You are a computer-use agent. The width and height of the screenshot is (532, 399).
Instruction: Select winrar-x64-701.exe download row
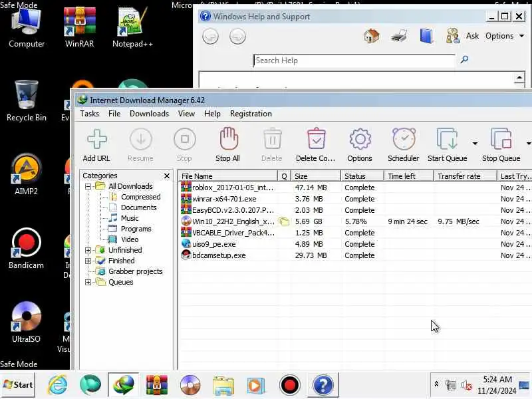point(354,199)
